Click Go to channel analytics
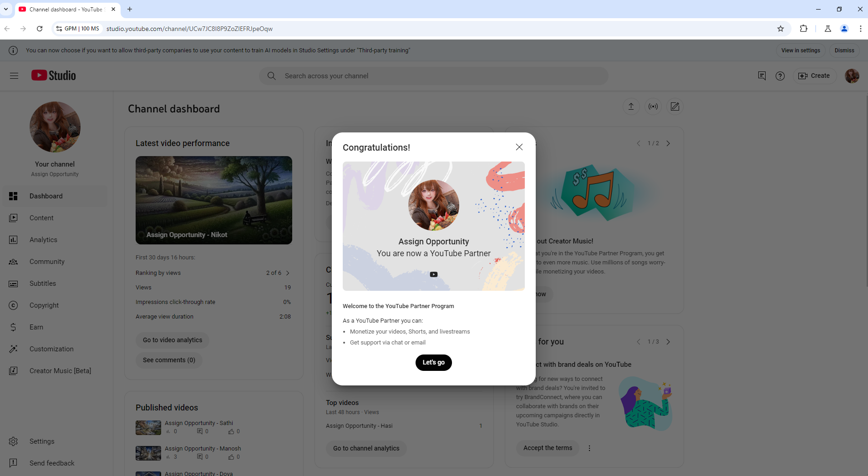Image resolution: width=868 pixels, height=476 pixels. point(366,448)
